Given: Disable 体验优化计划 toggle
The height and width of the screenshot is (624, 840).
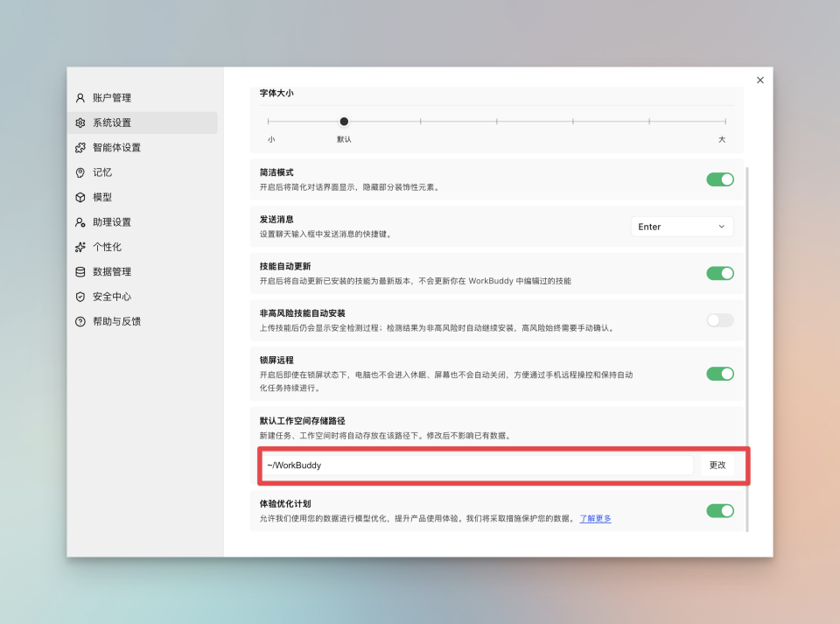Looking at the screenshot, I should coord(720,511).
